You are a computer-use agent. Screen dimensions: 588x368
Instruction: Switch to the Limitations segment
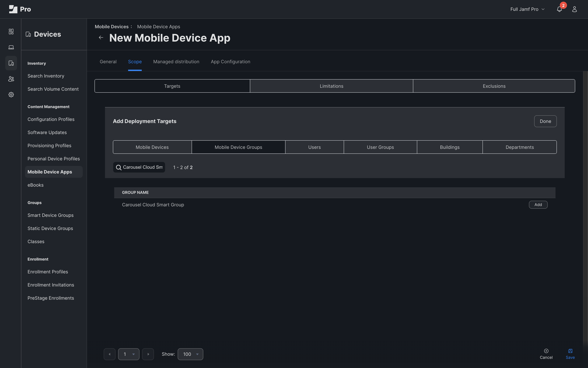[331, 86]
